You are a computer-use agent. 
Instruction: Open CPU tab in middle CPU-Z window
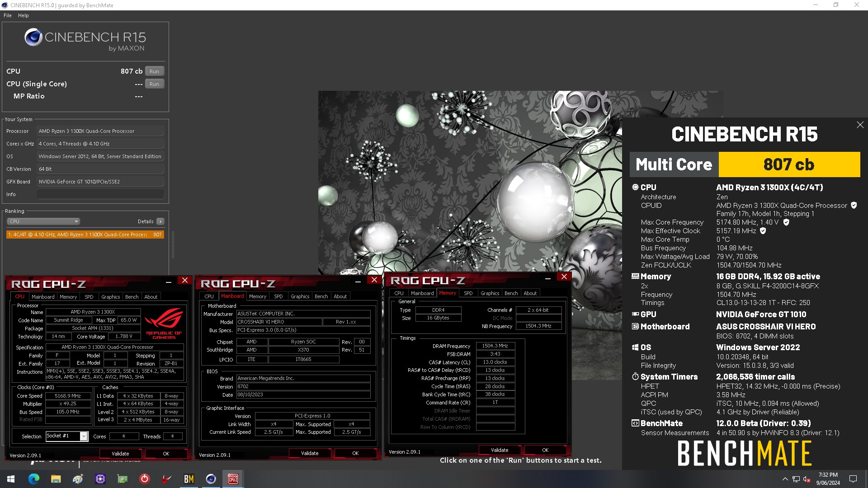[209, 296]
